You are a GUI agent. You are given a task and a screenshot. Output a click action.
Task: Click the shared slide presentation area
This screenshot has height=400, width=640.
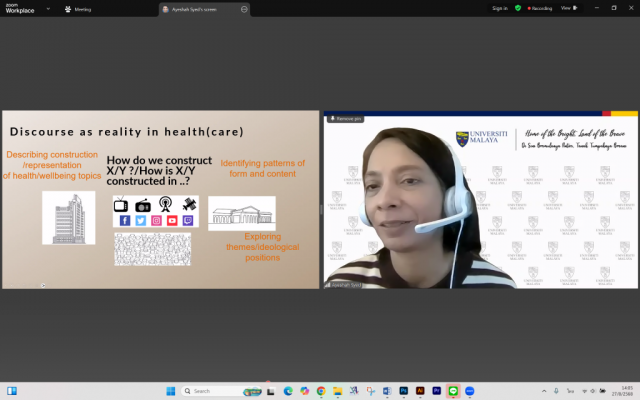(x=160, y=200)
